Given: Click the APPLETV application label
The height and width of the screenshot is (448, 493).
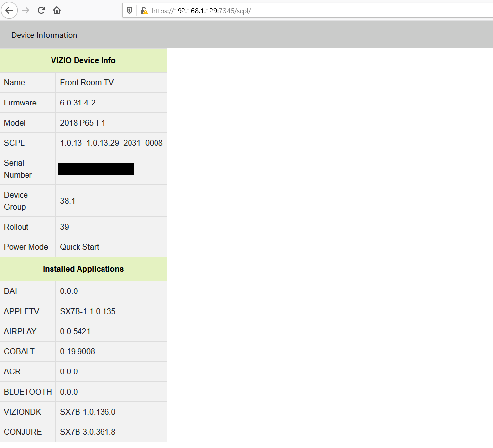Looking at the screenshot, I should 22,311.
